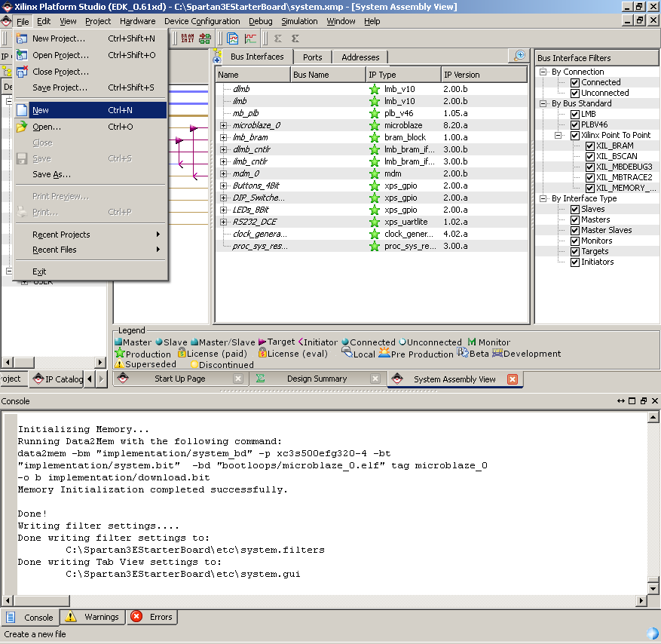Open the Hardware menu
This screenshot has width=661, height=644.
pos(137,21)
